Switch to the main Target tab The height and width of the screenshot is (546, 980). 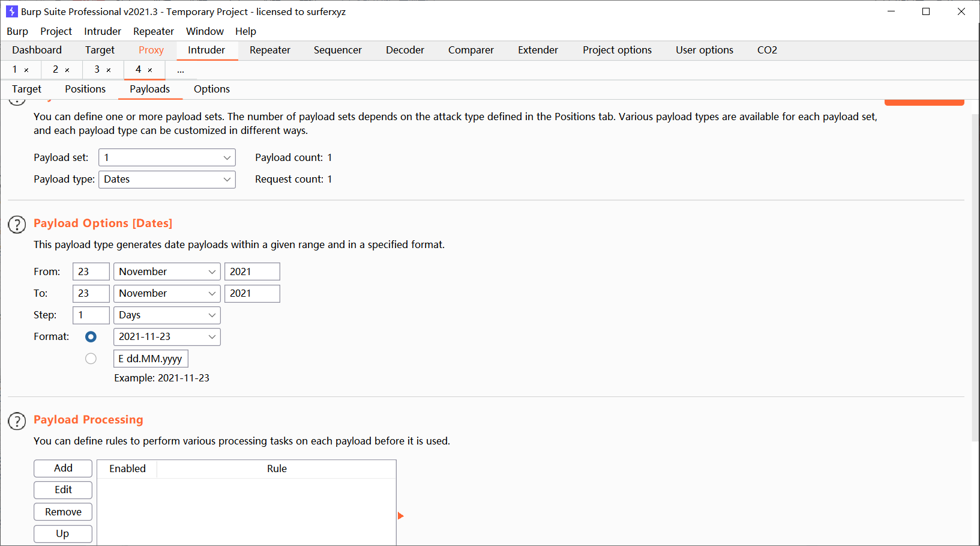pyautogui.click(x=100, y=50)
